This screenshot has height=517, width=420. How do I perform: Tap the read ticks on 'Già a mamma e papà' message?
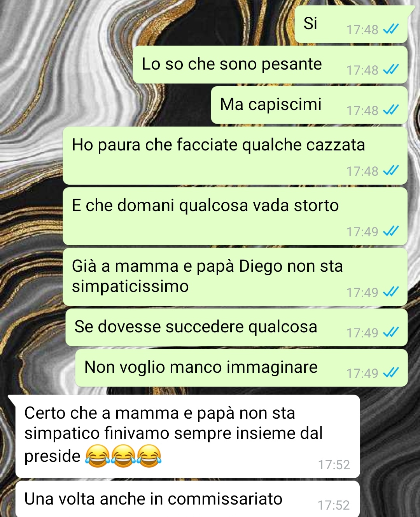391,292
